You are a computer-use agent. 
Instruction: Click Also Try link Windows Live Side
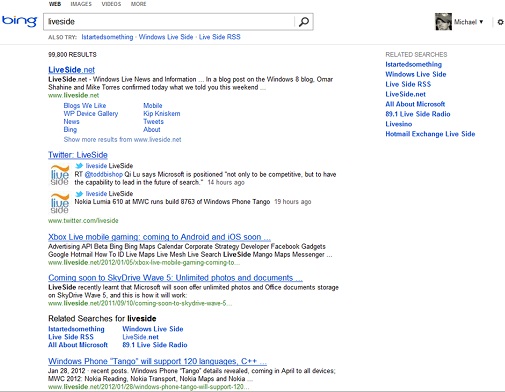pos(166,37)
